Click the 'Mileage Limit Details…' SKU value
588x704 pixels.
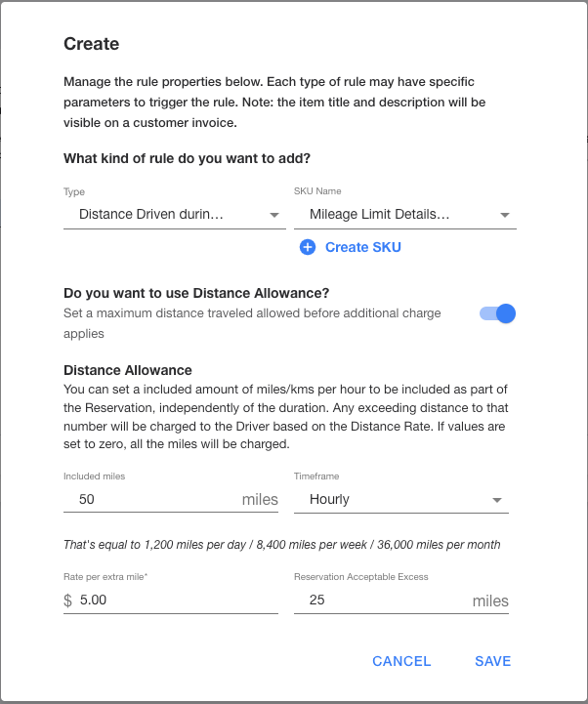380,214
